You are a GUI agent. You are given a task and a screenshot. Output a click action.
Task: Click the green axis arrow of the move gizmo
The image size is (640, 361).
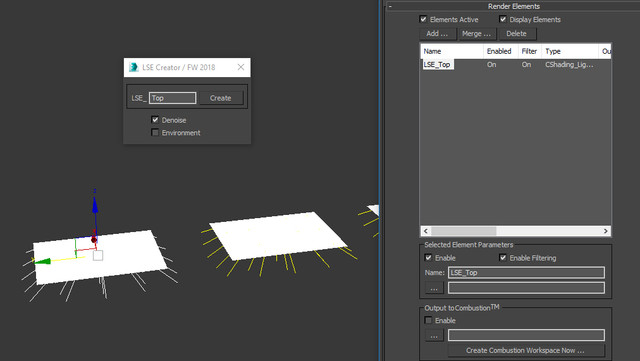(x=42, y=261)
